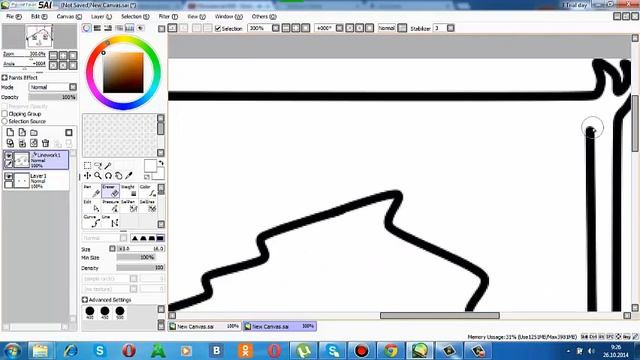Image resolution: width=640 pixels, height=360 pixels.
Task: Select the move layer tool
Action: tap(87, 176)
